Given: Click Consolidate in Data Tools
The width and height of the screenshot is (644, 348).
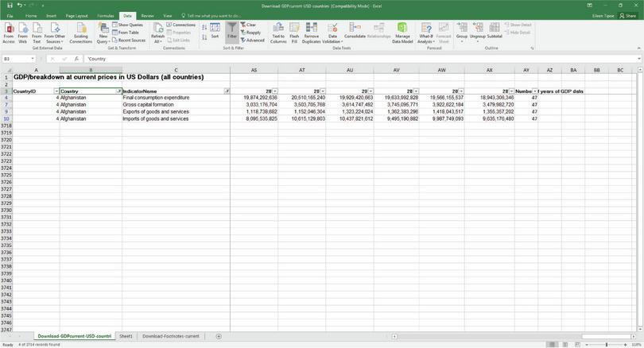Looking at the screenshot, I should pos(355,31).
